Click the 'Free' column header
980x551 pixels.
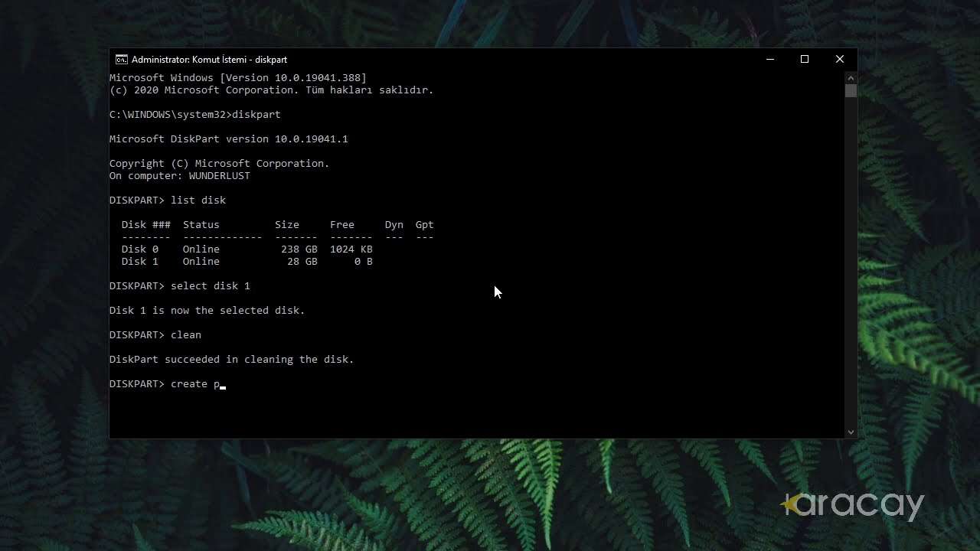point(341,225)
